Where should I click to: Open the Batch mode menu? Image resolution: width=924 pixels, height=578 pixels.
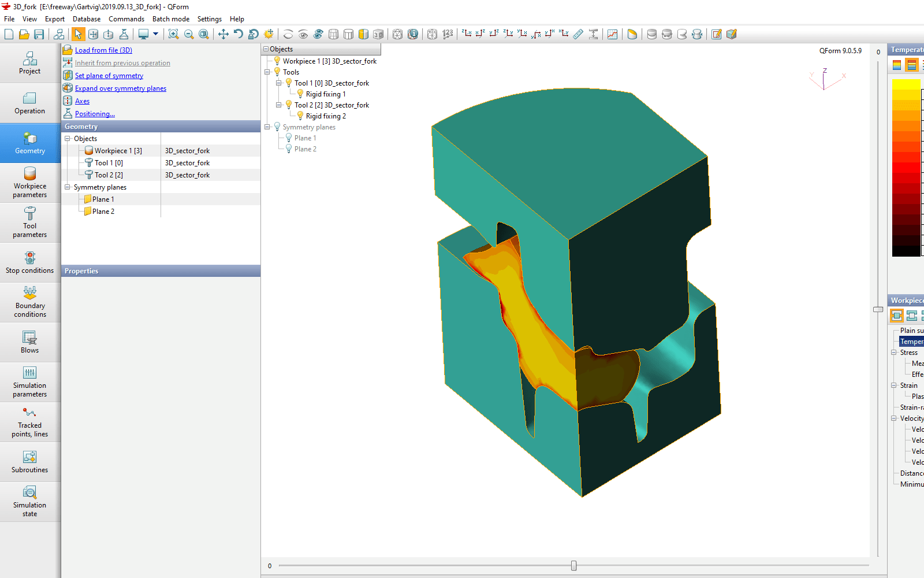tap(170, 19)
